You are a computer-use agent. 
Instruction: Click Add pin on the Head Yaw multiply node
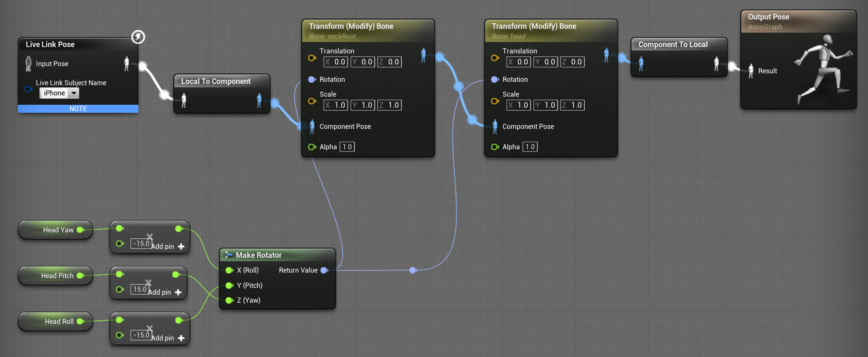click(168, 246)
